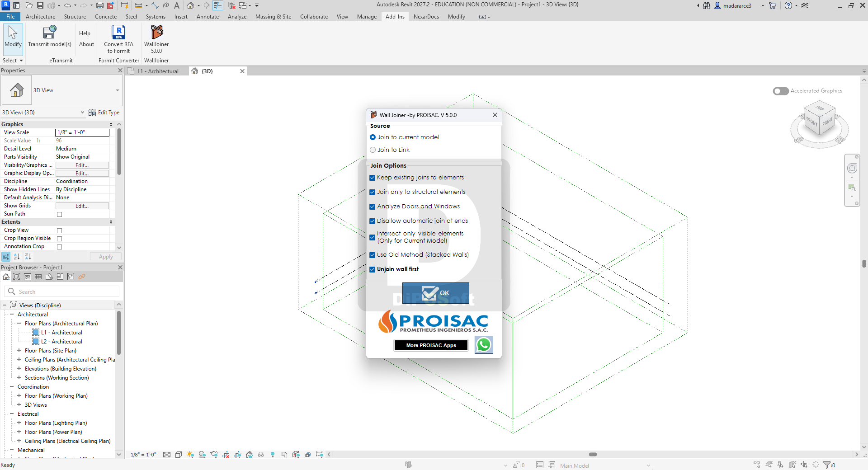
Task: Click OK in Wall Joiner dialog
Action: click(x=435, y=293)
